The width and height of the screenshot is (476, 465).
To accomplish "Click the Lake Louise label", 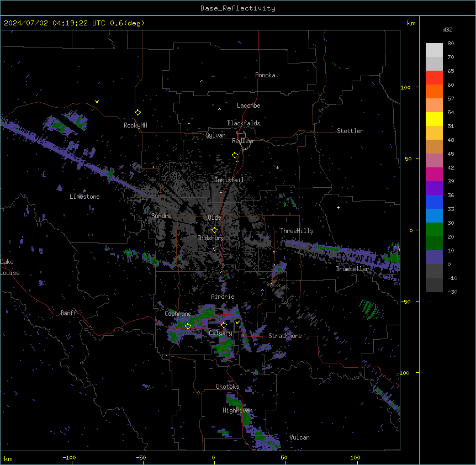I will pyautogui.click(x=10, y=267).
